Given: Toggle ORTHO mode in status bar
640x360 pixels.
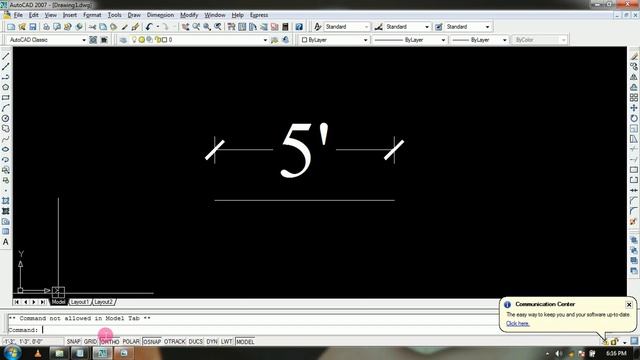Looking at the screenshot, I should (110, 342).
